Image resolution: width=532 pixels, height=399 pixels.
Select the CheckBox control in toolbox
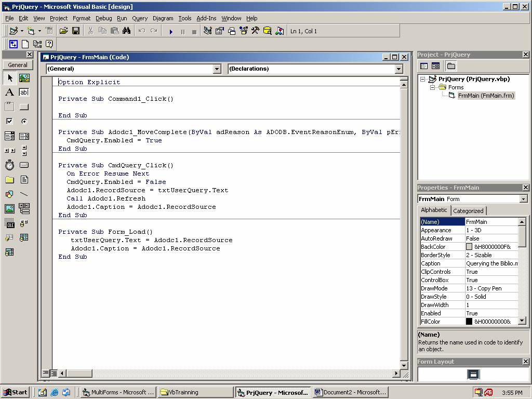tap(9, 121)
